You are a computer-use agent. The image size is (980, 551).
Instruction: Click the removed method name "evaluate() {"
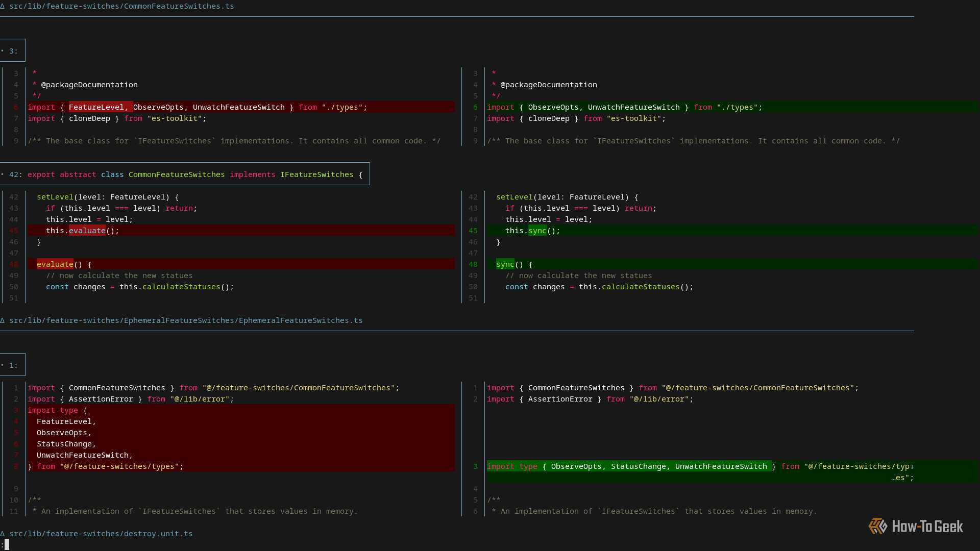(64, 264)
